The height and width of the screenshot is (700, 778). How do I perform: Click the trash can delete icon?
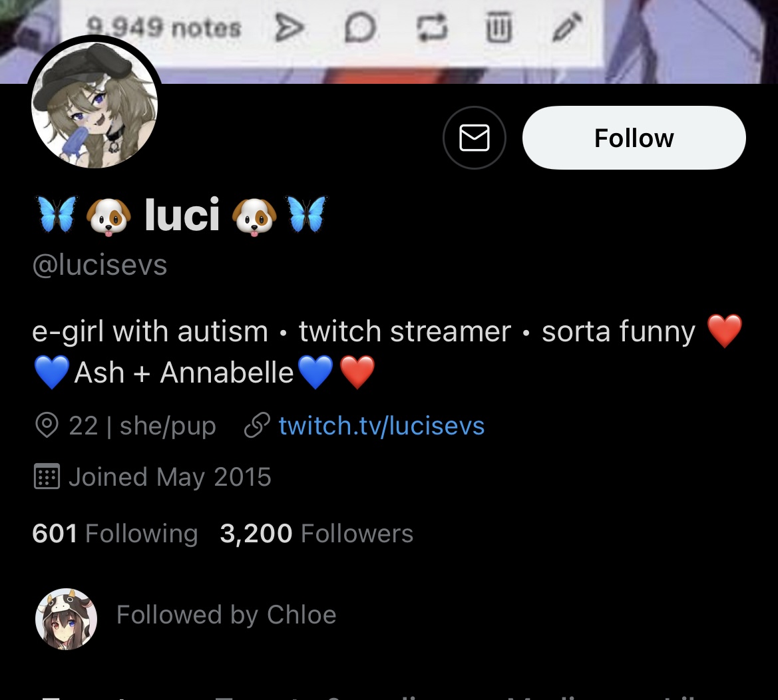tap(498, 27)
